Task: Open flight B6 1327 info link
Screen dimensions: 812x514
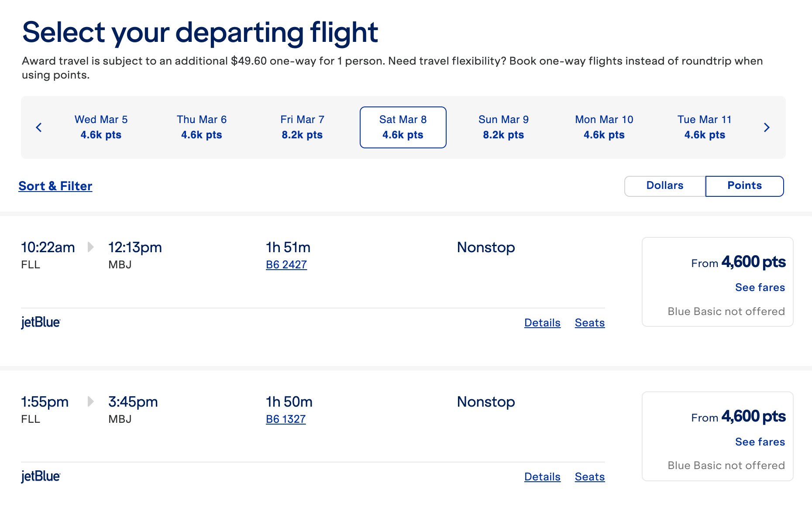Action: click(286, 419)
